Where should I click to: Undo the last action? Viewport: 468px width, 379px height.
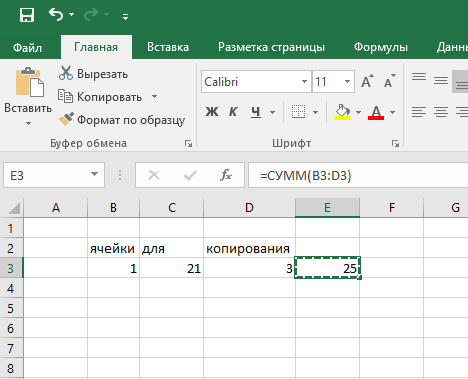pyautogui.click(x=56, y=15)
